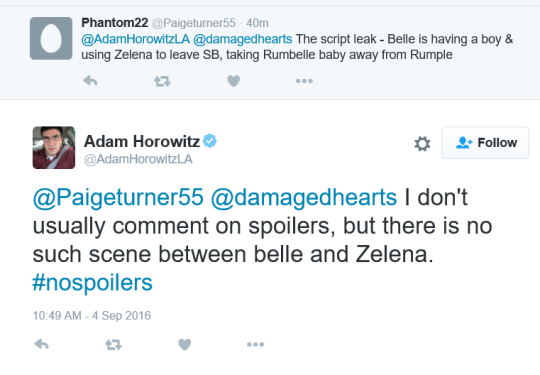Open Phantom22's profile name
Screen dimensions: 540x375
(115, 23)
